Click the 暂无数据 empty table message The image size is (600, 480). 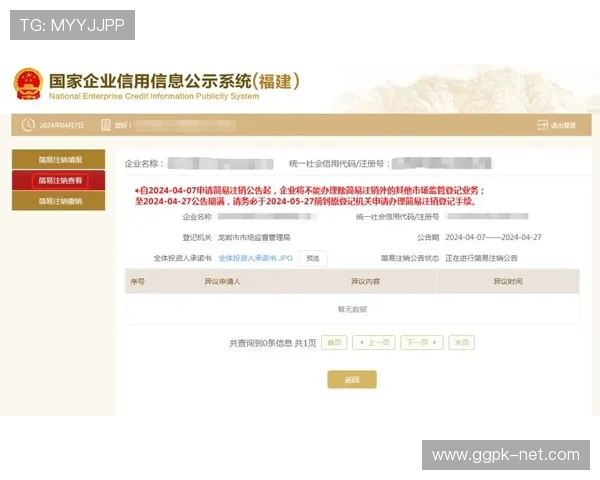click(352, 309)
